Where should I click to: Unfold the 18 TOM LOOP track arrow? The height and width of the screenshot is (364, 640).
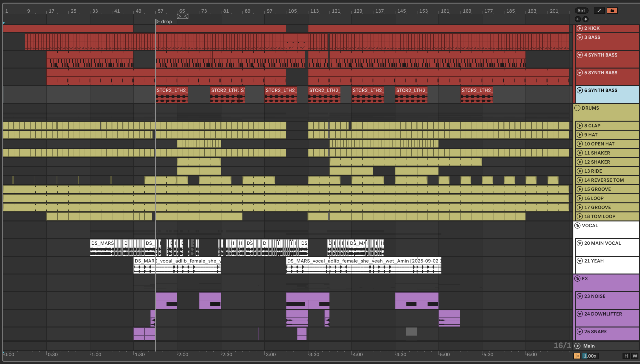click(580, 217)
